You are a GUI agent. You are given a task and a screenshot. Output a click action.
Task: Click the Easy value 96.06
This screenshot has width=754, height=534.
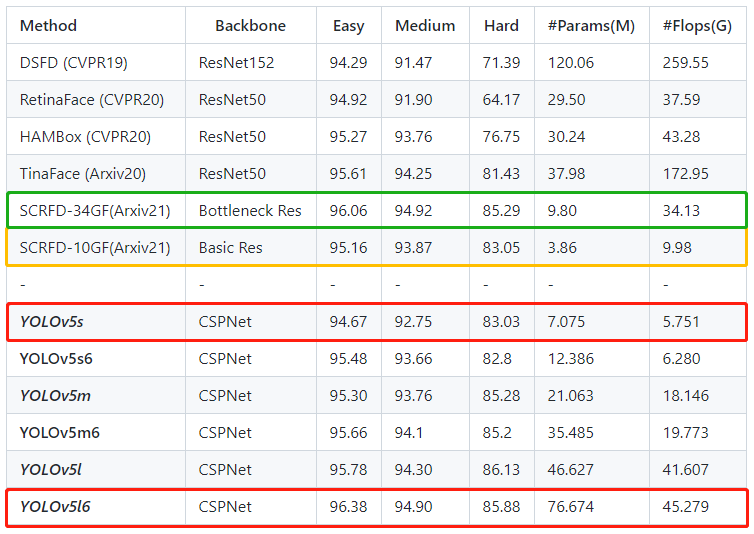pyautogui.click(x=348, y=211)
